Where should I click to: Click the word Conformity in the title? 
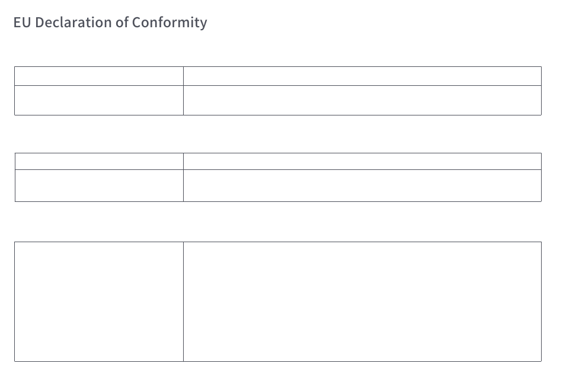tap(169, 23)
